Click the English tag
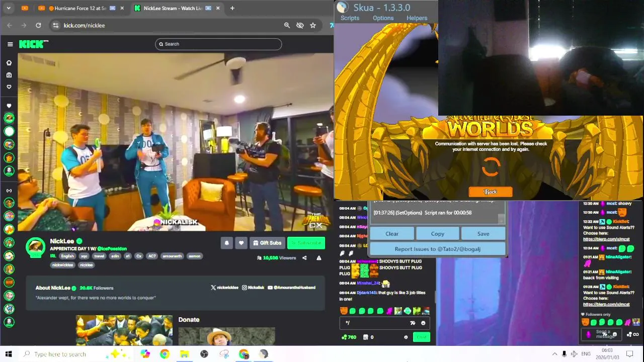 click(67, 256)
